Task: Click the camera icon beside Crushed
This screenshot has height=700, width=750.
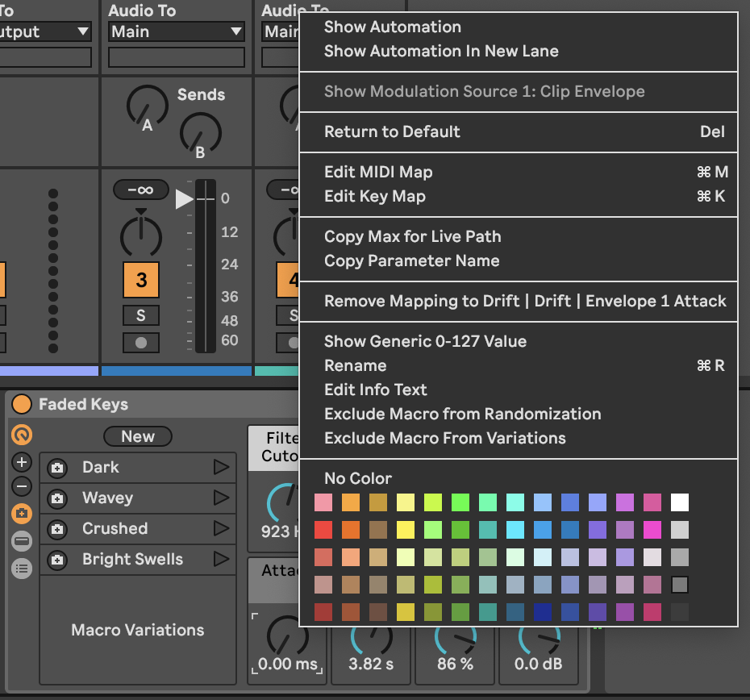Action: click(57, 529)
